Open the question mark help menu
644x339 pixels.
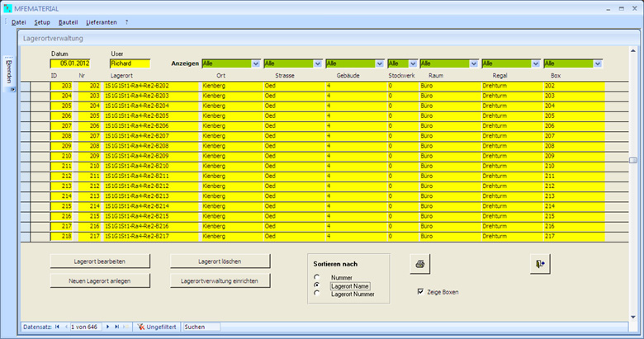126,21
